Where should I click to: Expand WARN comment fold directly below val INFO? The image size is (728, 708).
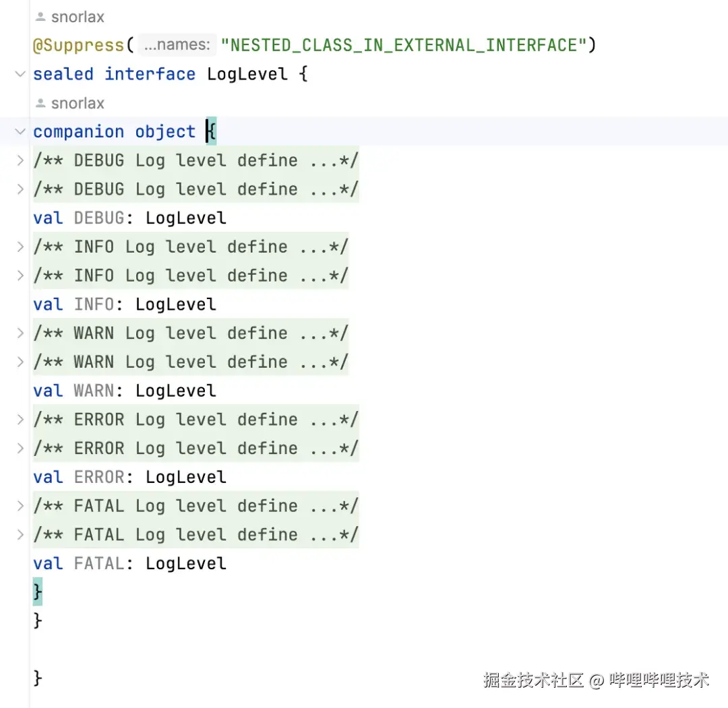click(20, 333)
